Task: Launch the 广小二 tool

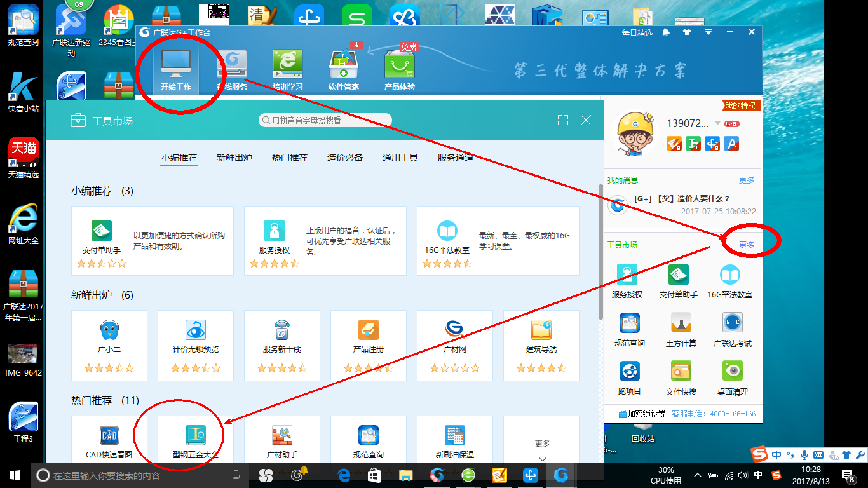Action: point(109,345)
